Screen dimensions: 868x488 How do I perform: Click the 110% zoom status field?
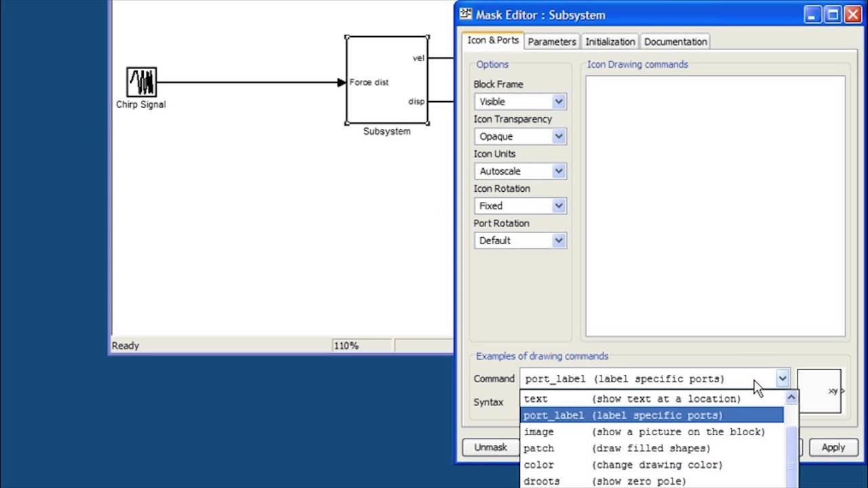[361, 346]
